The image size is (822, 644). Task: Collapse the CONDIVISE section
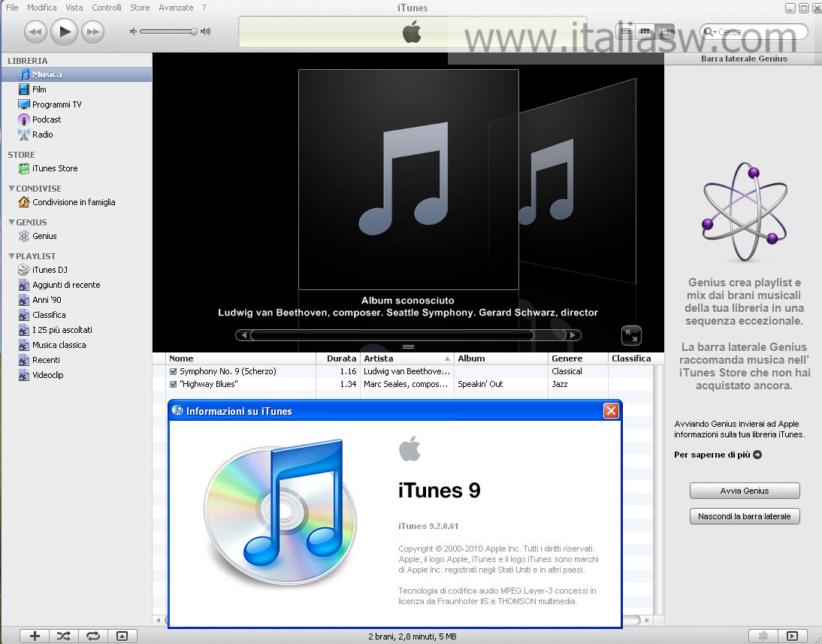(11, 189)
